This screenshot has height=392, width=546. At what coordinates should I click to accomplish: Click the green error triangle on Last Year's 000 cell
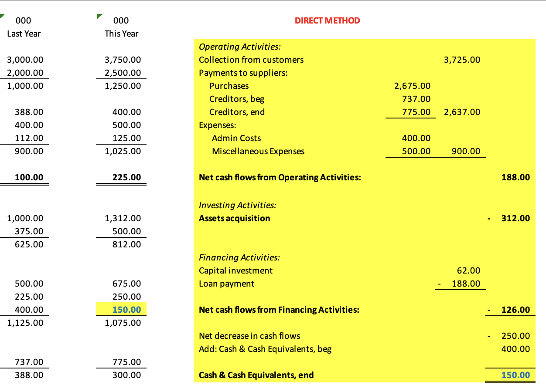point(2,17)
